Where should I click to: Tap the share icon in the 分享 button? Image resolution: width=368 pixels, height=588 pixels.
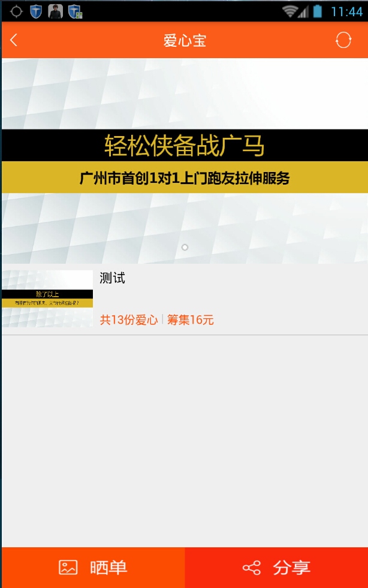point(252,568)
